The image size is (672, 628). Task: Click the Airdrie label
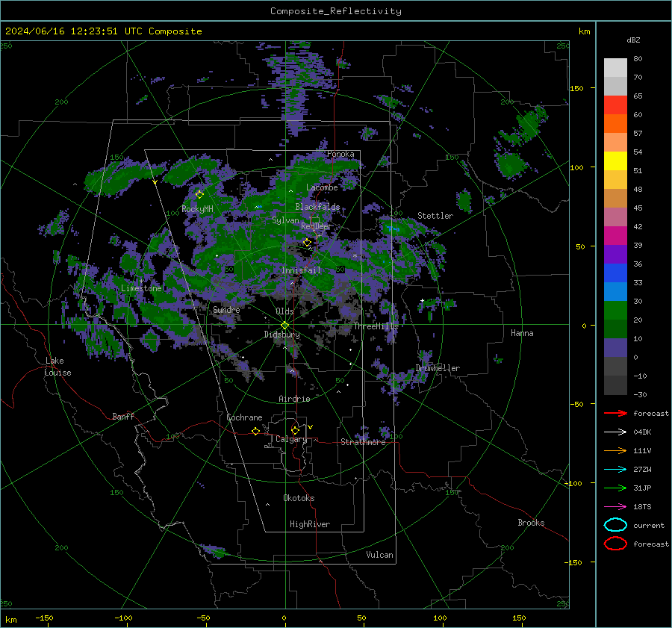tap(294, 399)
